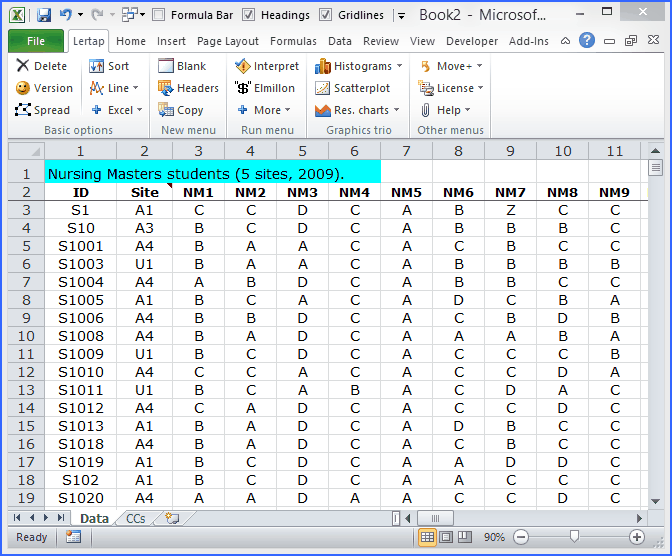Uncheck the Headings checkbox
Screen dimensions: 672x556
(249, 15)
